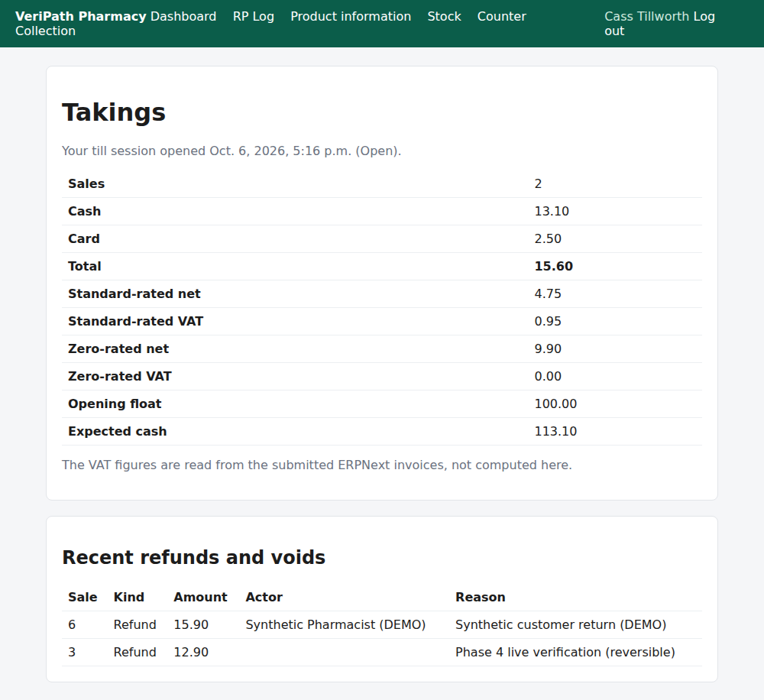Click the Actor column header

pos(264,597)
